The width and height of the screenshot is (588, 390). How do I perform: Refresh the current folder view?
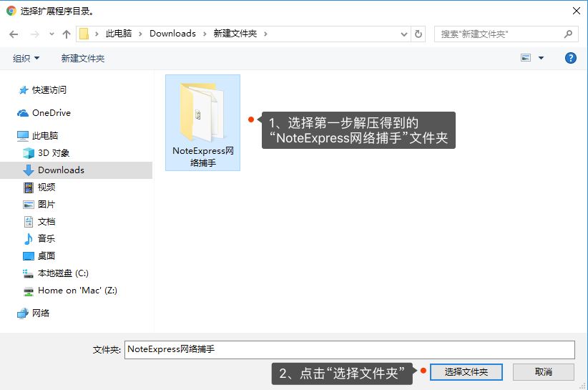[418, 34]
